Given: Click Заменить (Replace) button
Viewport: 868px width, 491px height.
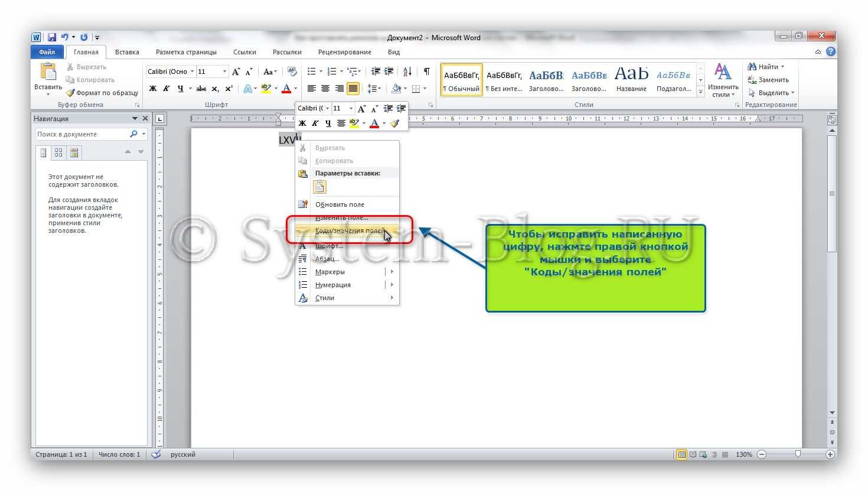Looking at the screenshot, I should [x=768, y=80].
